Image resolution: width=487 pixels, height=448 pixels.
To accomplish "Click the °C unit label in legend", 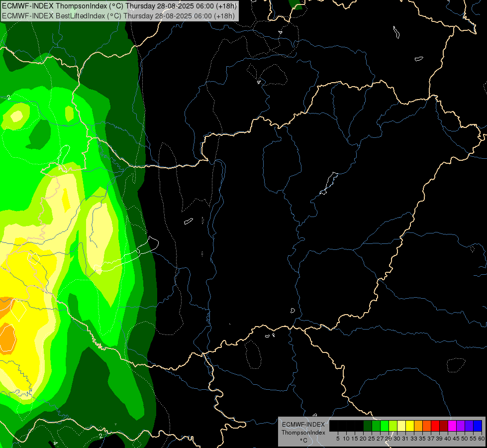I will [303, 441].
